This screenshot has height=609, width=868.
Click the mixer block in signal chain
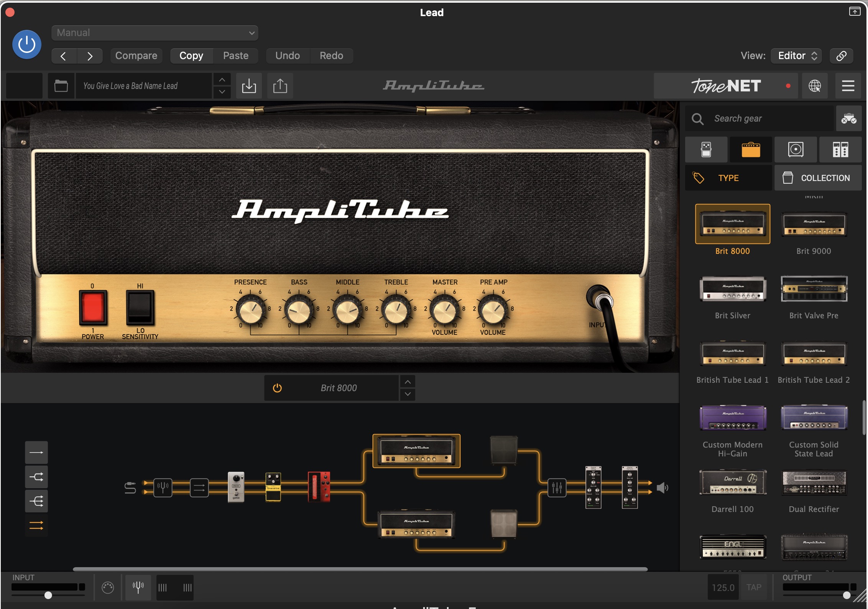coord(557,488)
